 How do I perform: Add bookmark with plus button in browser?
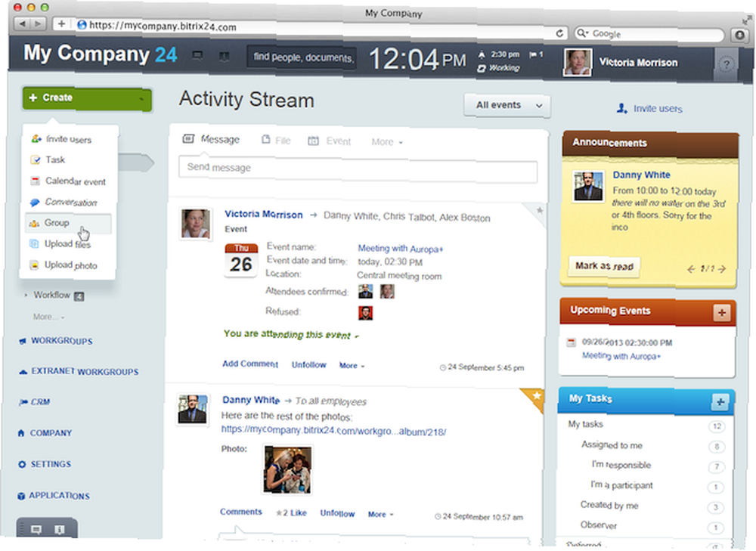pyautogui.click(x=61, y=23)
